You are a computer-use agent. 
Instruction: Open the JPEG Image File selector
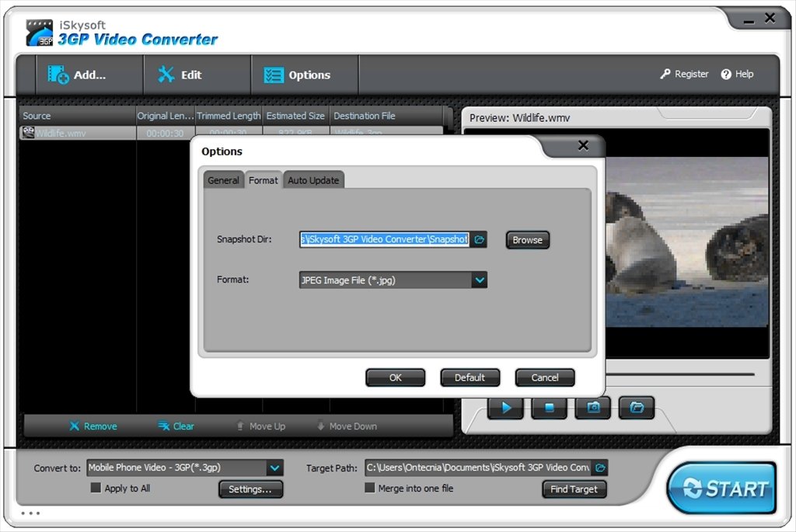[393, 280]
